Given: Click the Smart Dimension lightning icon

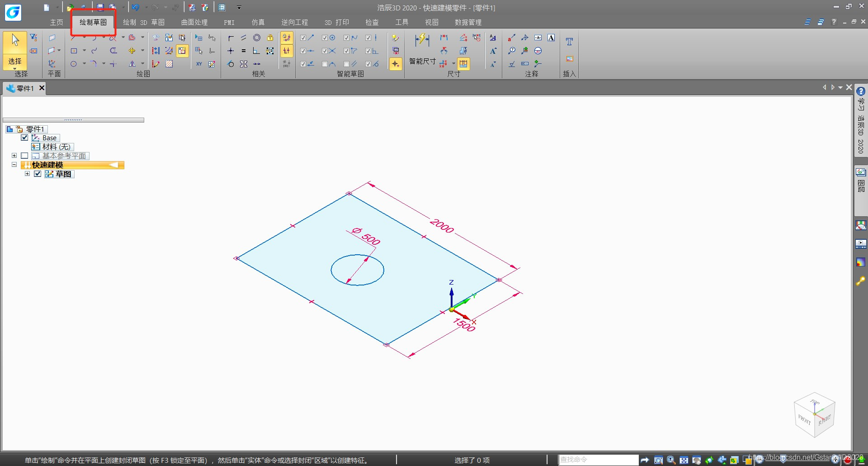Looking at the screenshot, I should point(422,40).
